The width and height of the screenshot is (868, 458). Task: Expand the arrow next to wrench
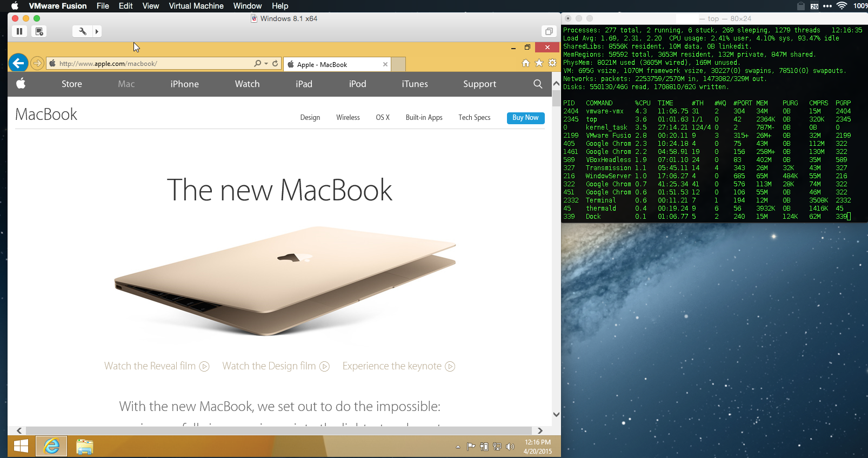(97, 31)
